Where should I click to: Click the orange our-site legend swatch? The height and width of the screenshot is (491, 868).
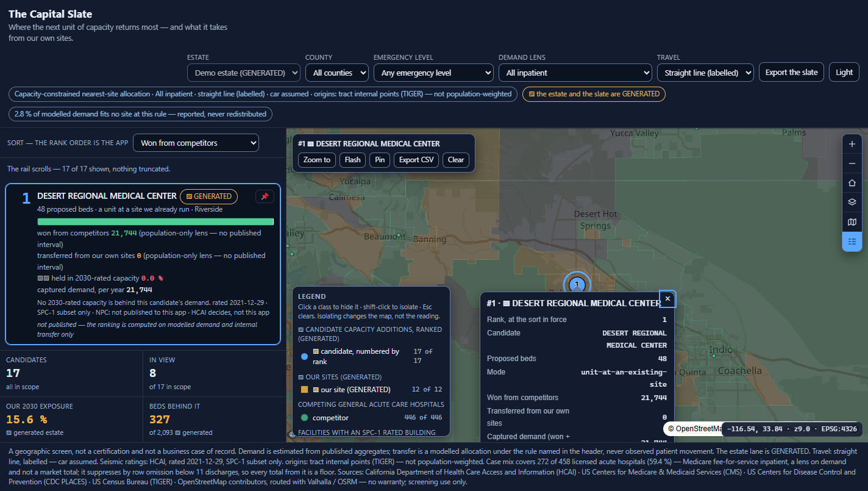tap(304, 389)
